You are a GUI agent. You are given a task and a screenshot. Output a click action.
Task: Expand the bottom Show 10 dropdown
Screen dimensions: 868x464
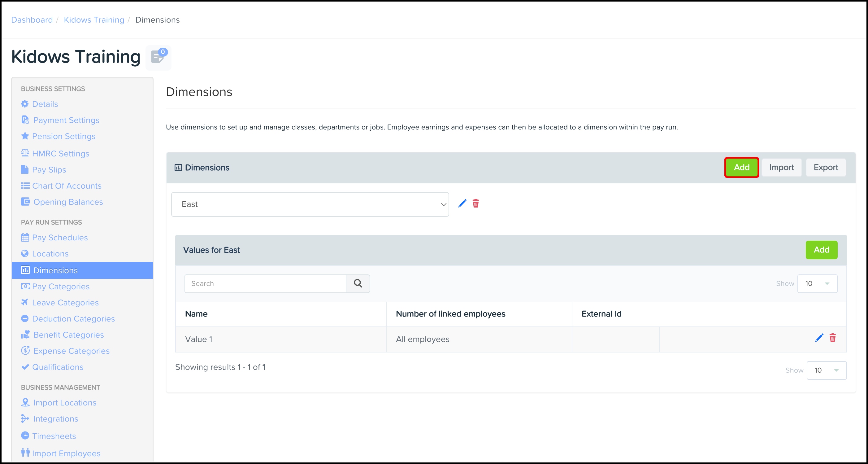click(x=826, y=370)
